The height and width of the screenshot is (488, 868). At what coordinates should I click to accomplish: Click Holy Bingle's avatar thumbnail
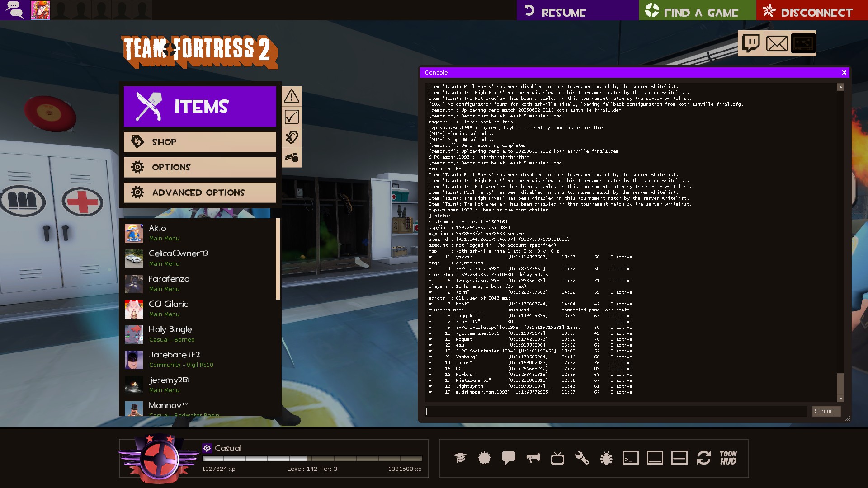[134, 334]
